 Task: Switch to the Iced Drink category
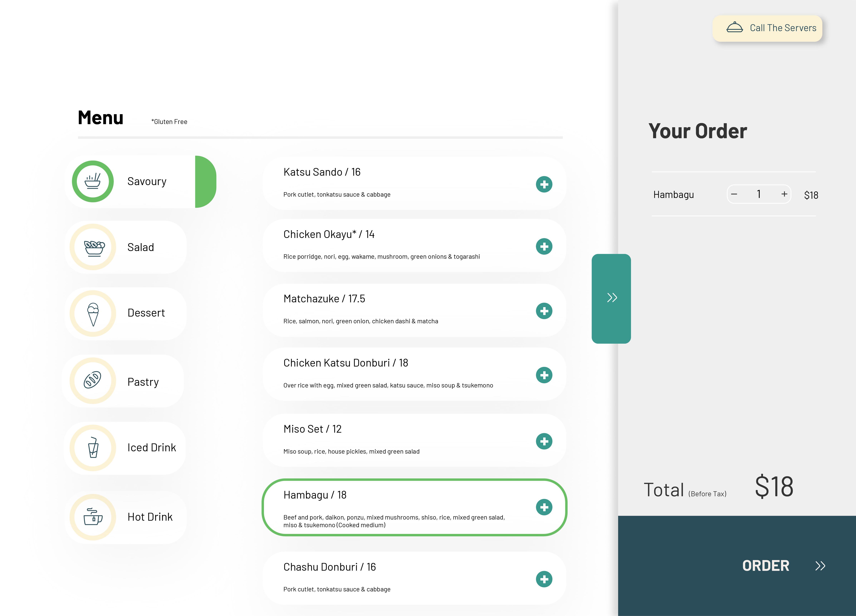151,448
